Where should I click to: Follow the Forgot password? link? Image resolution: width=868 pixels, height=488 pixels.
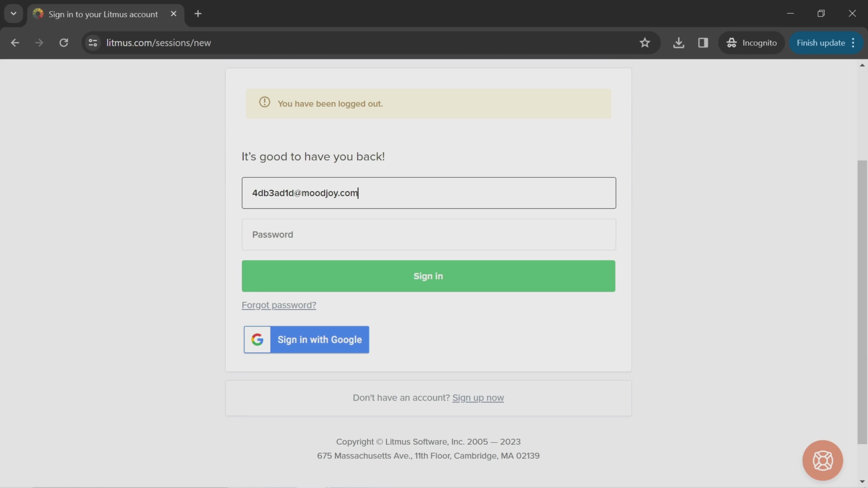(279, 305)
